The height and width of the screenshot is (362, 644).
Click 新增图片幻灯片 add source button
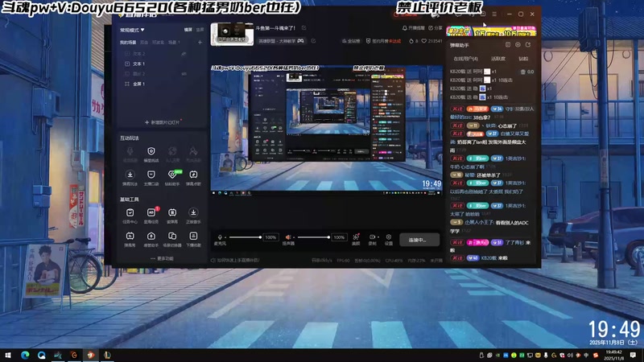163,122
